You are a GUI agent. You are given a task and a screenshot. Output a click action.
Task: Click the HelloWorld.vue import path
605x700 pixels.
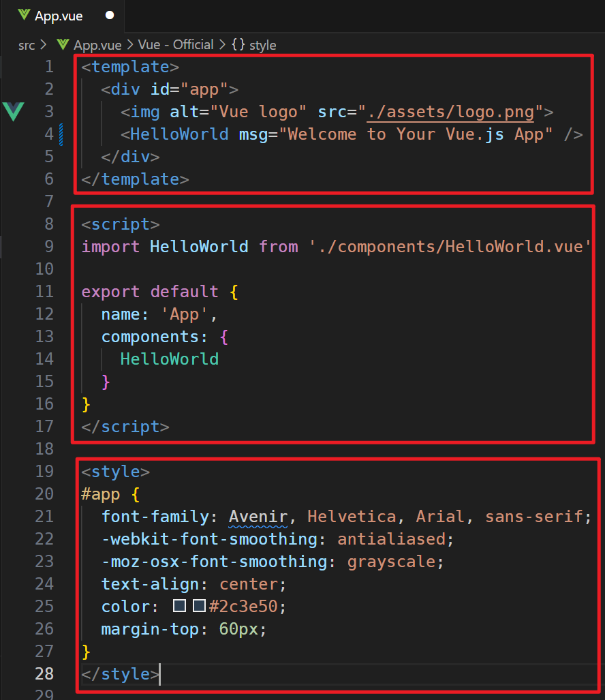coord(450,247)
